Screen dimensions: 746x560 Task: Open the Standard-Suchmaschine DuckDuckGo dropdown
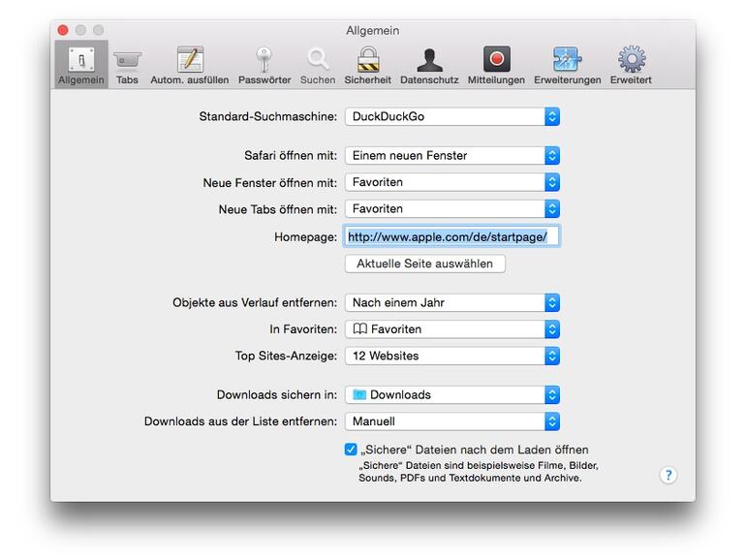pos(452,116)
